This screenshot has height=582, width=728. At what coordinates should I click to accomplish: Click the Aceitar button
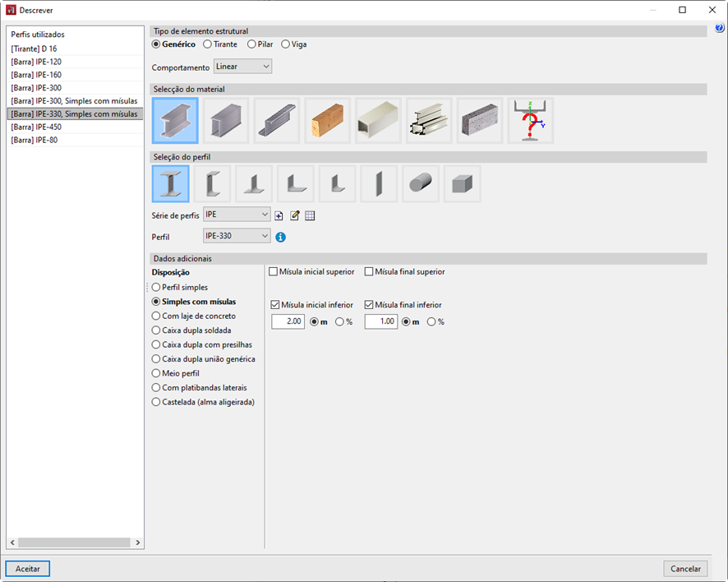[28, 569]
